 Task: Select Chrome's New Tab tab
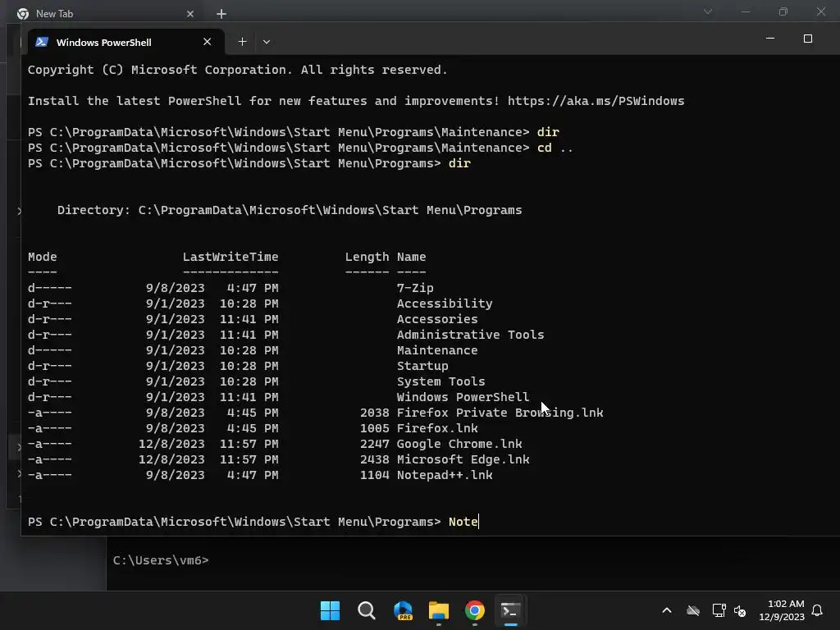point(106,13)
